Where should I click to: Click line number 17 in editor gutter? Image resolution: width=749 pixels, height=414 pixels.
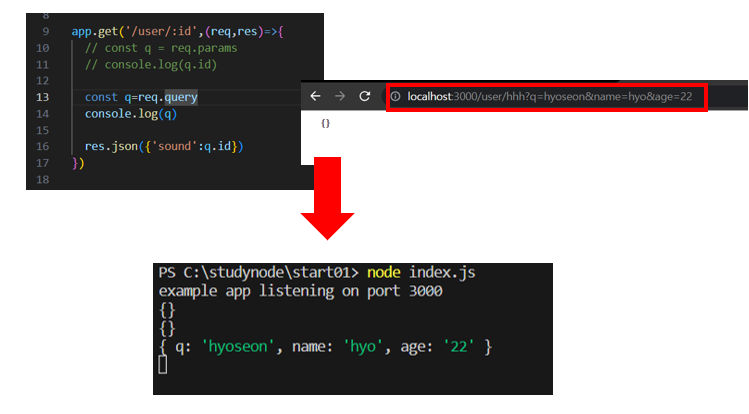(x=43, y=163)
